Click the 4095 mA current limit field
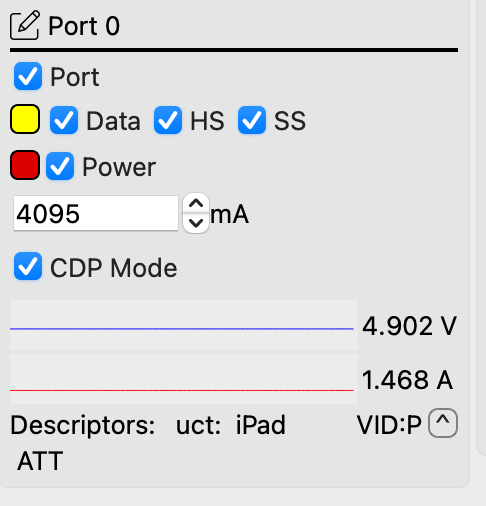The height and width of the screenshot is (506, 486). (96, 213)
